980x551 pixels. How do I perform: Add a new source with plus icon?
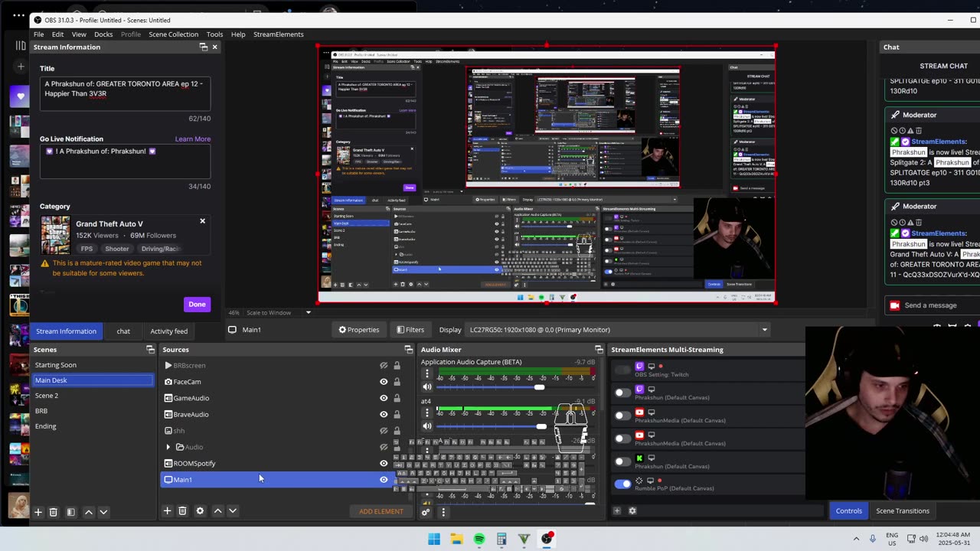click(x=167, y=510)
